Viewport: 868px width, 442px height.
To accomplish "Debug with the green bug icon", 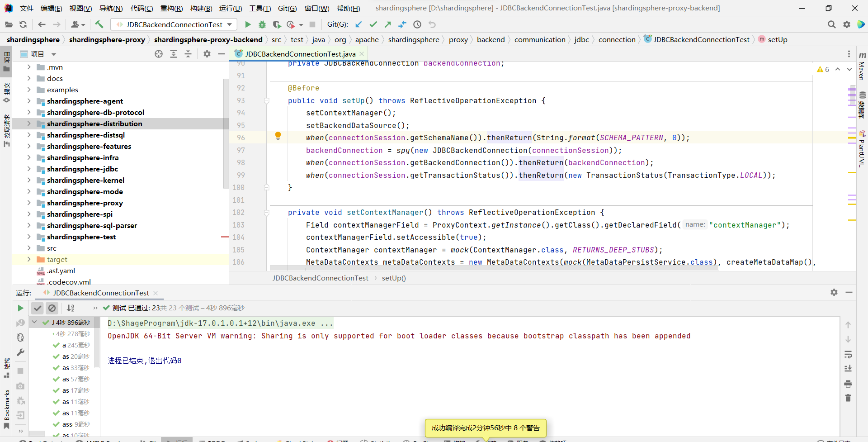I will pyautogui.click(x=262, y=24).
